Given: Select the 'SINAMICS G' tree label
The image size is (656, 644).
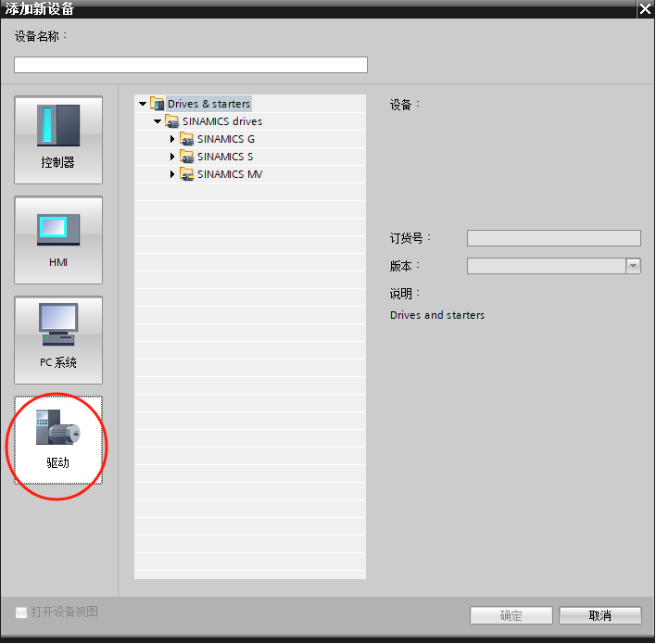Looking at the screenshot, I should click(226, 139).
